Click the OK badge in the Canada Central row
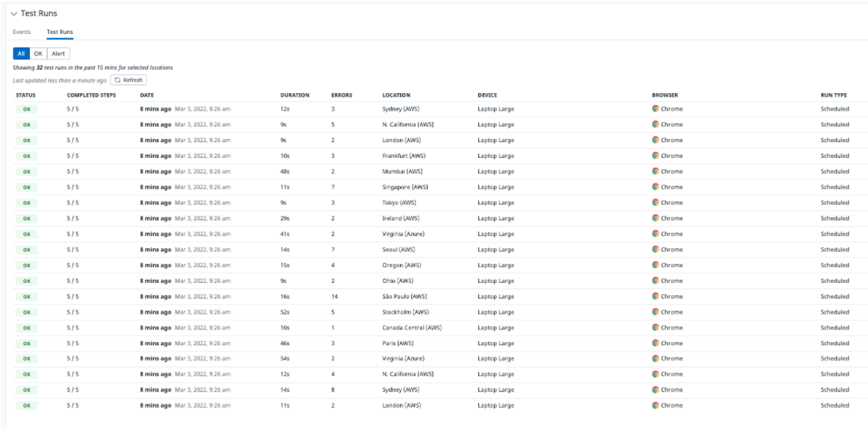Screen dimensions: 868x429 (27, 328)
